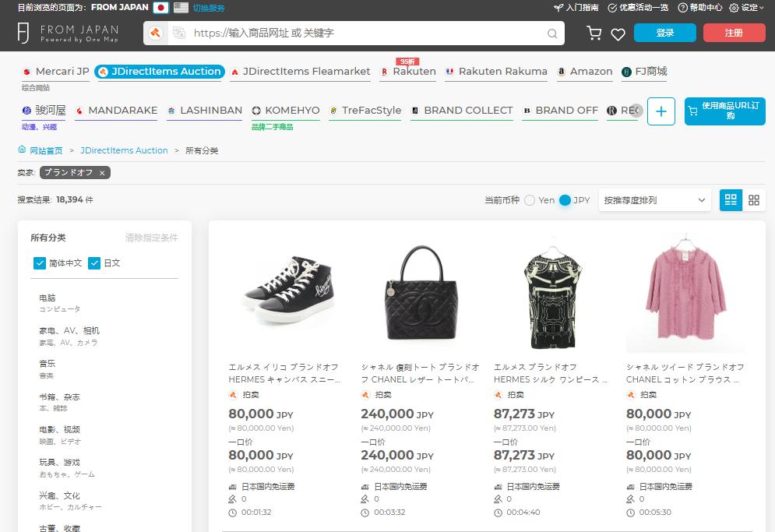Expand the 电脑 category in sidebar
Screen dimensions: 775x532
48,298
